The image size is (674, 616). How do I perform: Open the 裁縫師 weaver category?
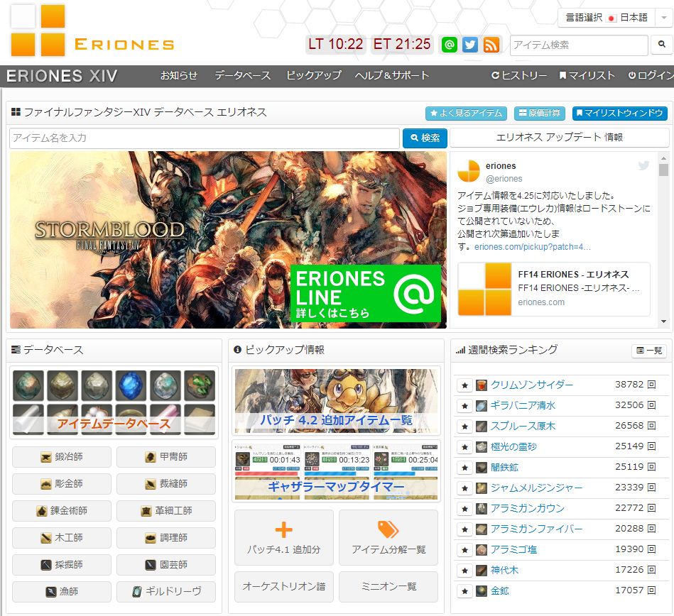pos(166,484)
